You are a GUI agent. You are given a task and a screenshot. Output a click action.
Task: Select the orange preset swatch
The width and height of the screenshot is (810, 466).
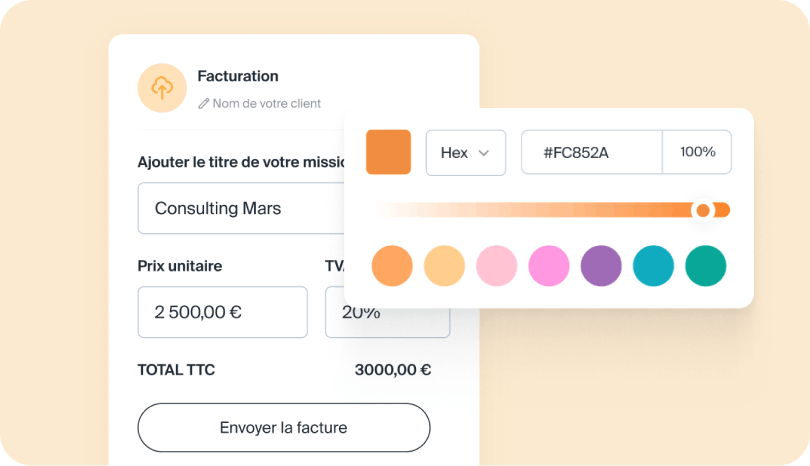tap(392, 266)
